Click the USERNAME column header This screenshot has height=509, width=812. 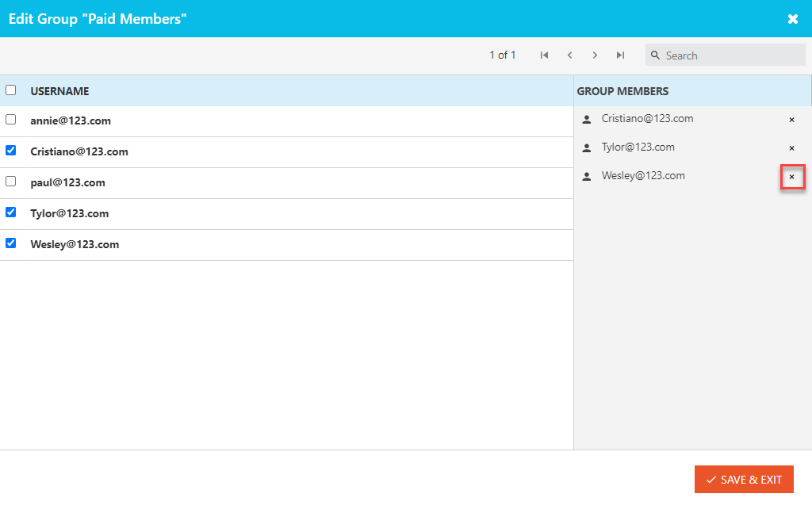pyautogui.click(x=59, y=91)
